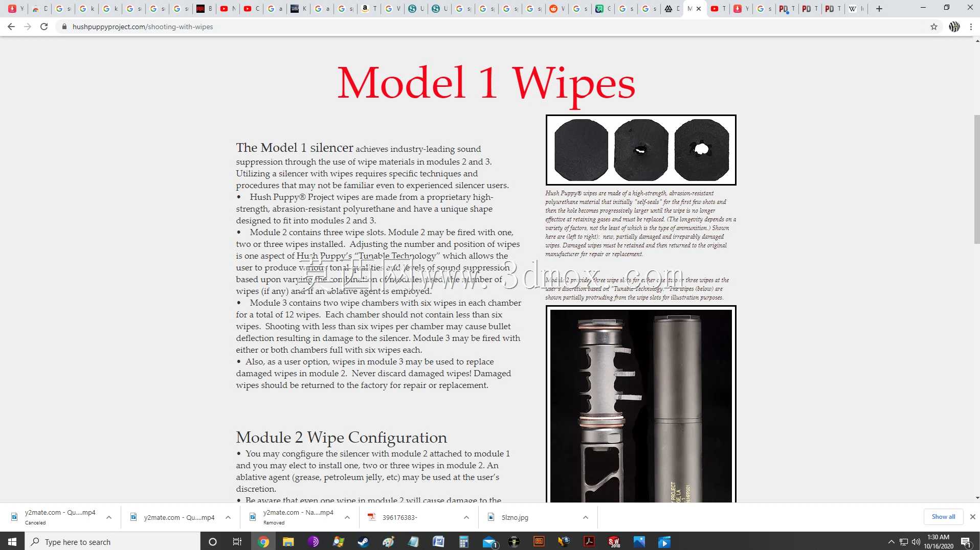Go back to the previous page
The image size is (980, 550).
[x=11, y=27]
